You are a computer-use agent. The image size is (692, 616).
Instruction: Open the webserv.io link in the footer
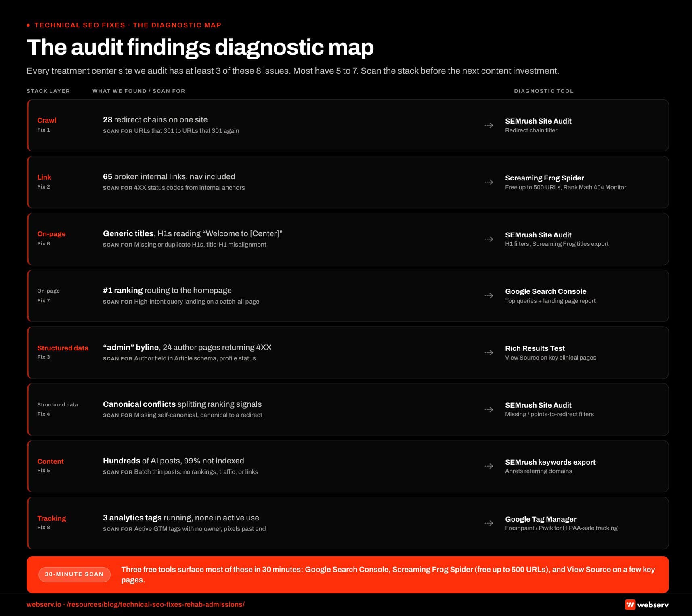pos(44,604)
